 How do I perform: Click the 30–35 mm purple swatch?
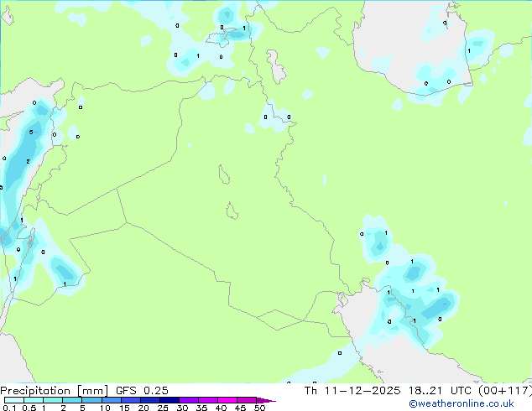[189, 400]
